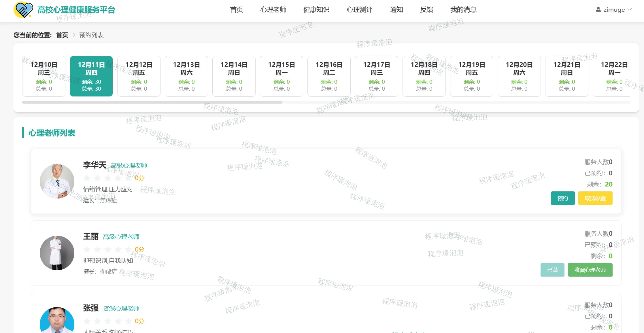The image size is (644, 333).
Task: Click the 预约 button for 李华天
Action: click(x=562, y=198)
